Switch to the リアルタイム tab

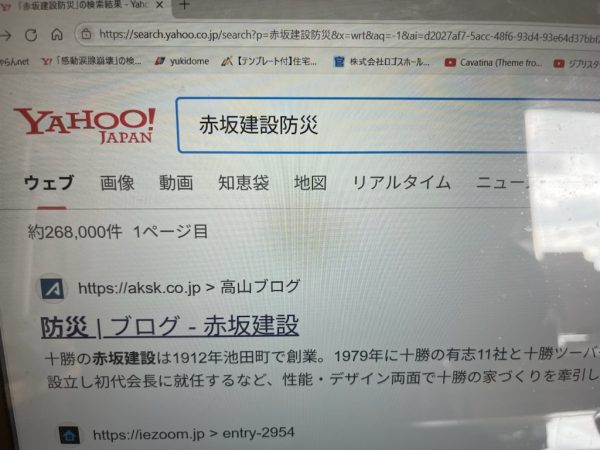(x=401, y=183)
